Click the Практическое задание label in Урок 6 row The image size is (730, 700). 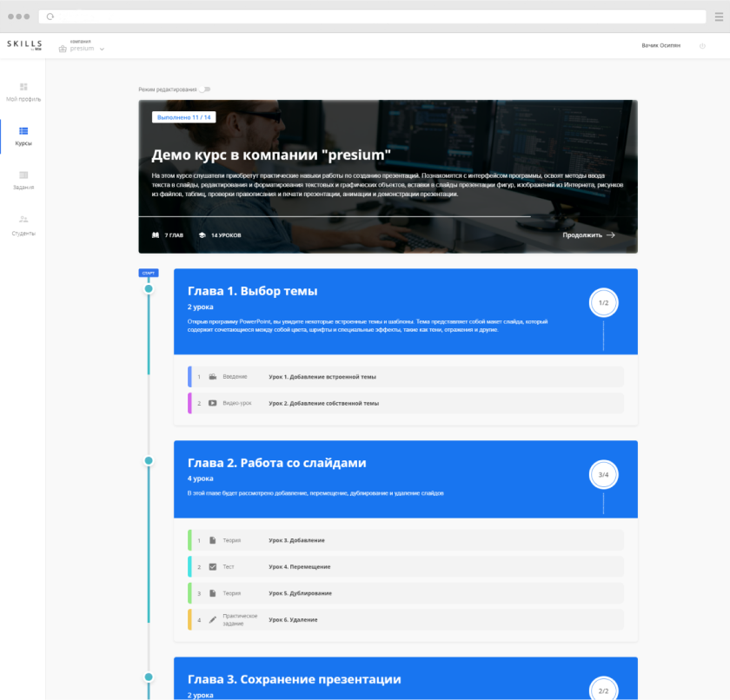(240, 620)
